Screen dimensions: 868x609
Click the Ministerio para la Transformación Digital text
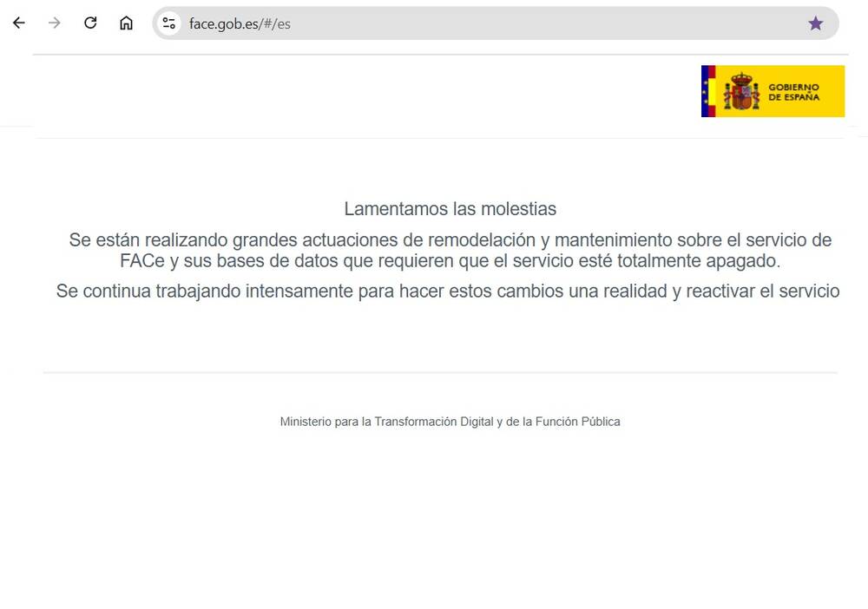[450, 422]
